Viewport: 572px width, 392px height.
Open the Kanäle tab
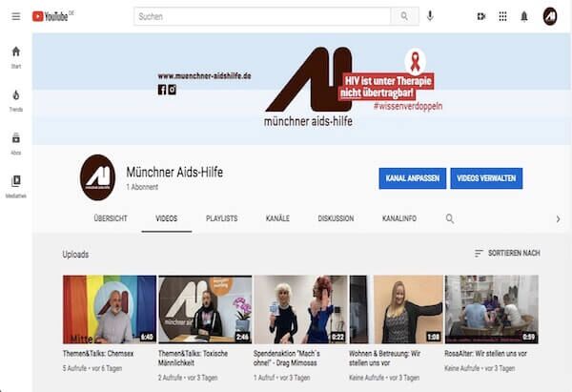(x=277, y=218)
